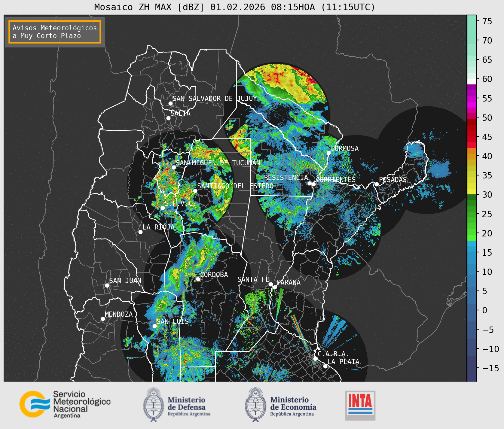The height and width of the screenshot is (429, 504).
Task: Click the Mosaico ZH MAX title text
Action: click(235, 7)
